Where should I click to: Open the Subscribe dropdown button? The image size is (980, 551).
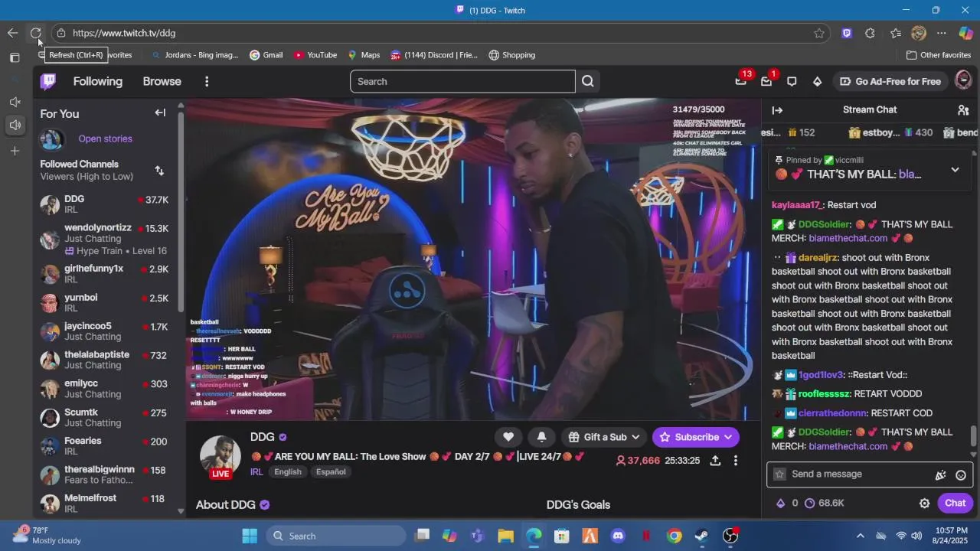click(x=696, y=437)
